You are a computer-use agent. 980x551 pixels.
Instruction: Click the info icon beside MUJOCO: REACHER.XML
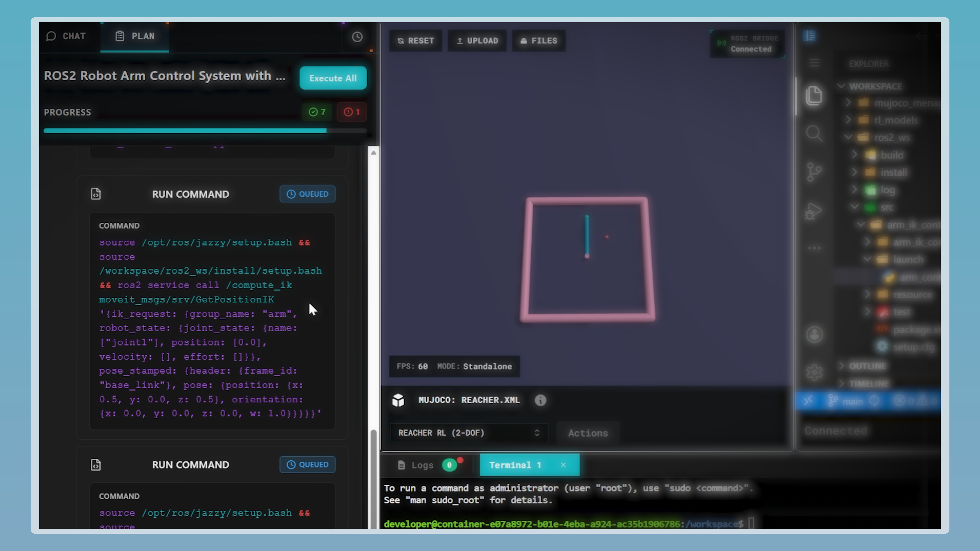540,400
